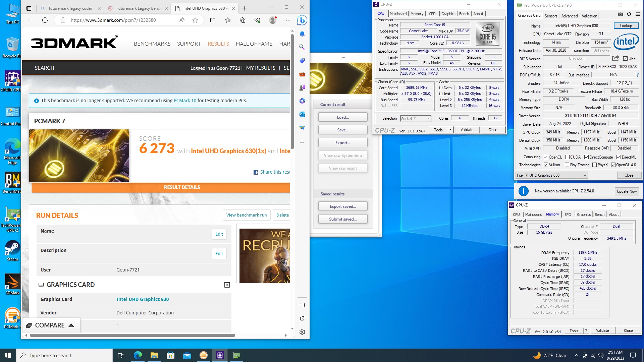
Task: Toggle the CUDA checkbox
Action: (567, 157)
